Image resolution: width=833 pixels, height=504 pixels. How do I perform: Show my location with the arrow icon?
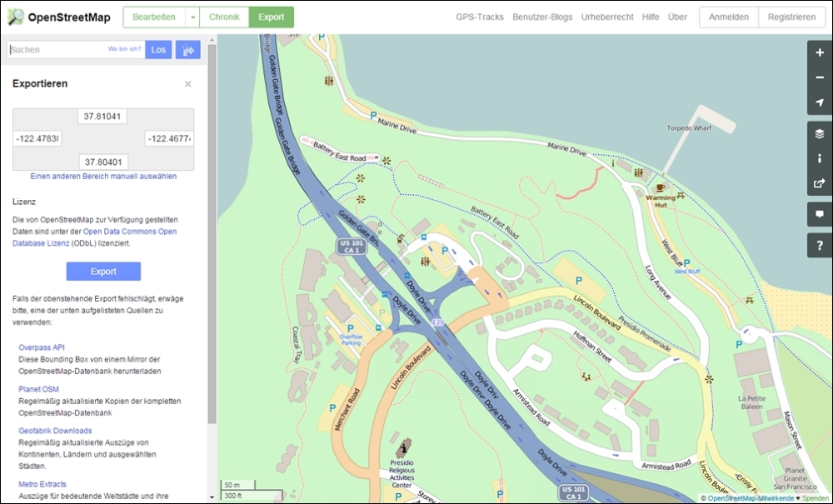pyautogui.click(x=819, y=102)
